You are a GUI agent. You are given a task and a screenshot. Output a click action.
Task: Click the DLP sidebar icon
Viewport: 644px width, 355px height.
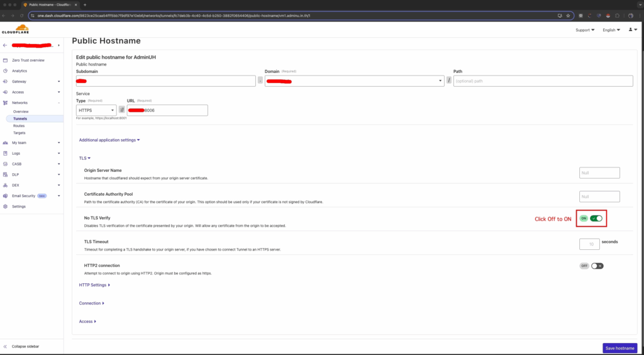(5, 174)
